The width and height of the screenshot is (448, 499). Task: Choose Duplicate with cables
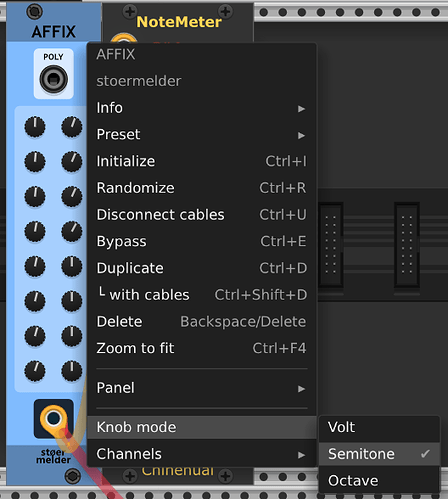pyautogui.click(x=201, y=295)
